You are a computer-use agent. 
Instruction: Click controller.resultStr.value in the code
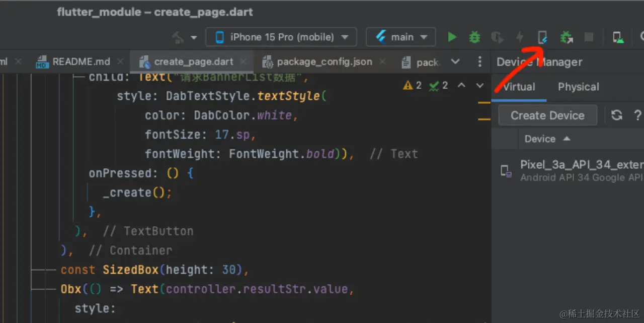coord(257,289)
